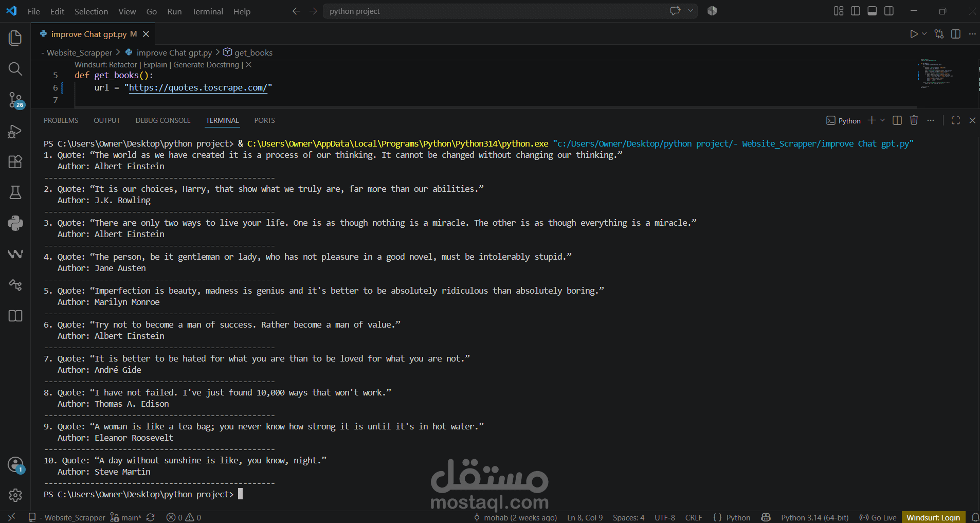Screen dimensions: 980x523
Task: Go back with the navigation arrow
Action: [x=296, y=11]
